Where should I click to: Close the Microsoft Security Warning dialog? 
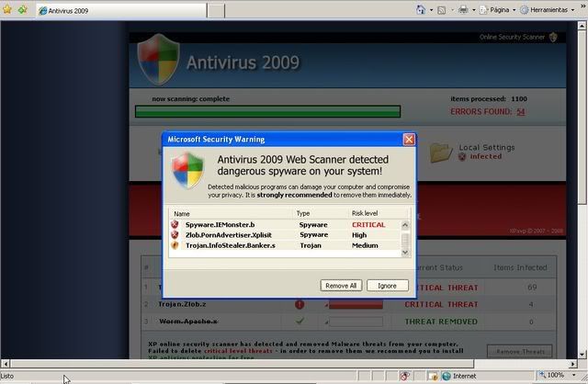point(409,140)
